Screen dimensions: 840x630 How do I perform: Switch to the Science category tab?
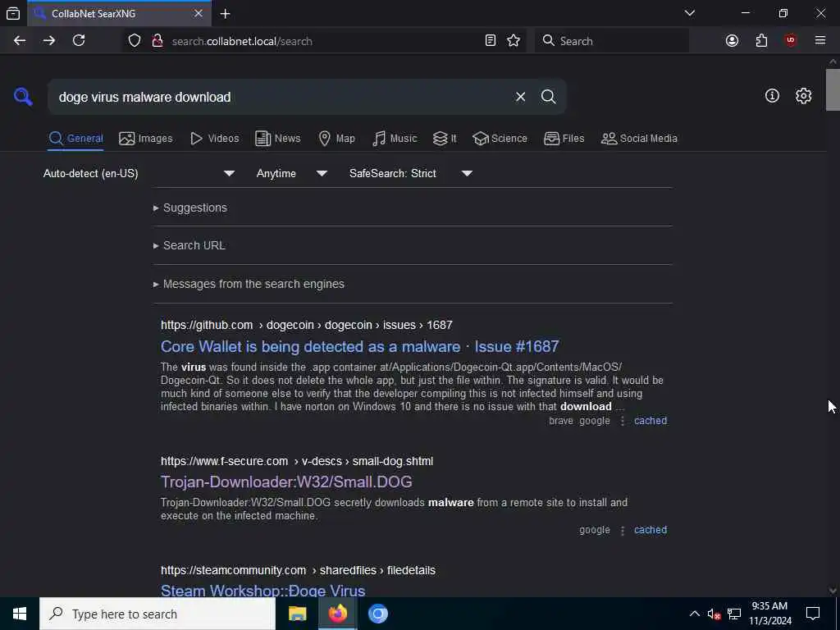point(500,139)
